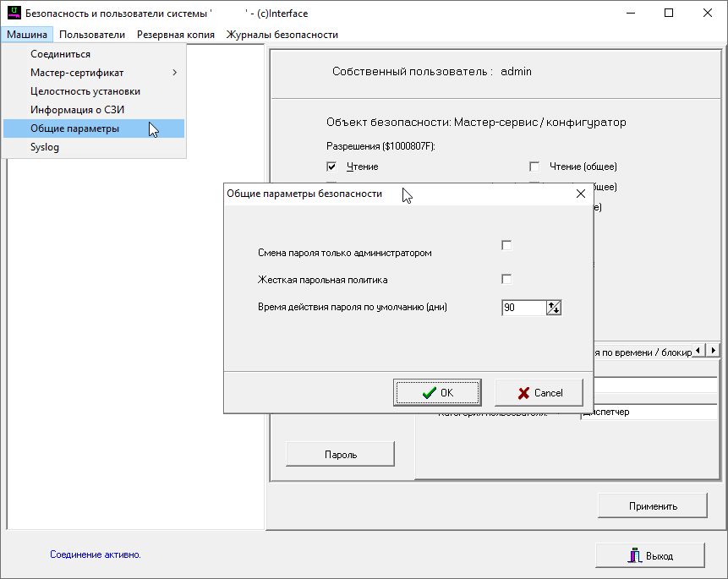The image size is (728, 579).
Task: Click the Применить button
Action: [652, 506]
